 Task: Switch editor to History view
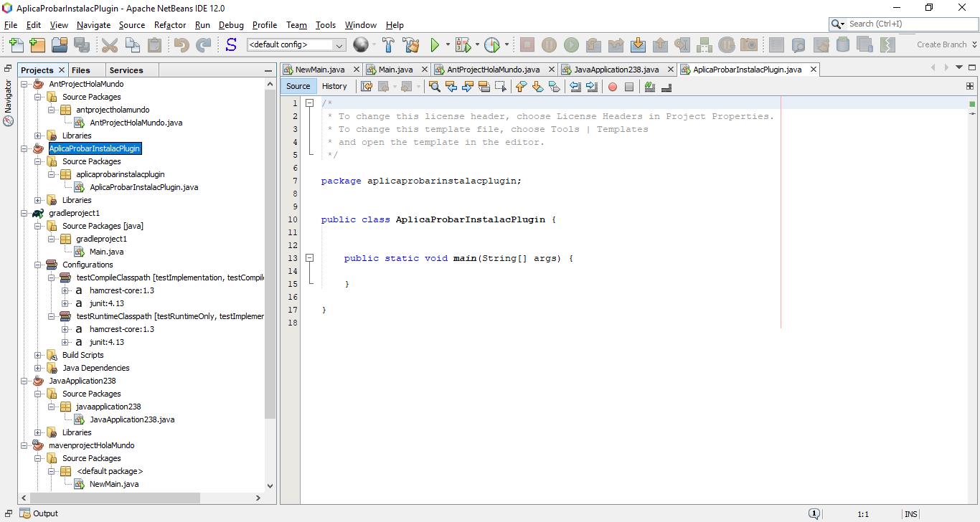pyautogui.click(x=334, y=86)
